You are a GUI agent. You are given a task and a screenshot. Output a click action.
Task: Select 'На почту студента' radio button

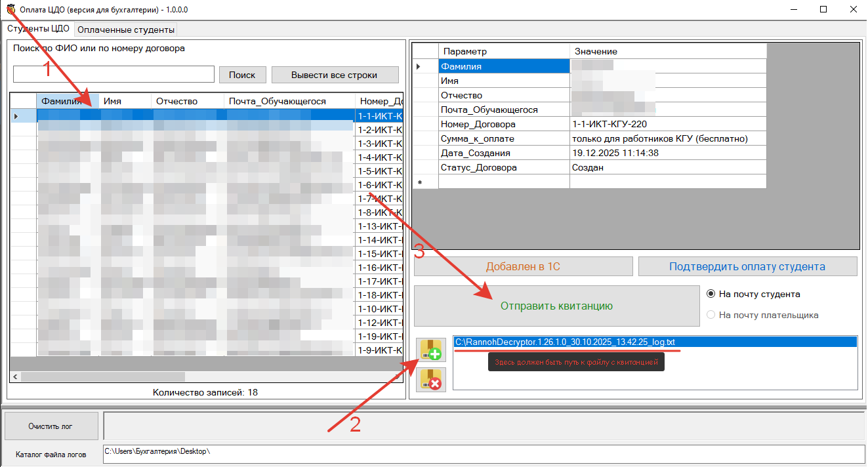tap(711, 294)
